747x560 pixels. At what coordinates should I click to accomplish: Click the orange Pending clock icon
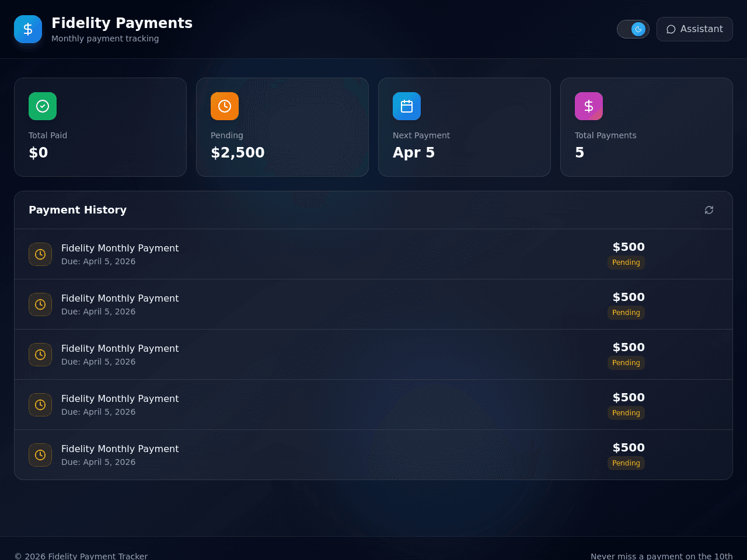[225, 106]
